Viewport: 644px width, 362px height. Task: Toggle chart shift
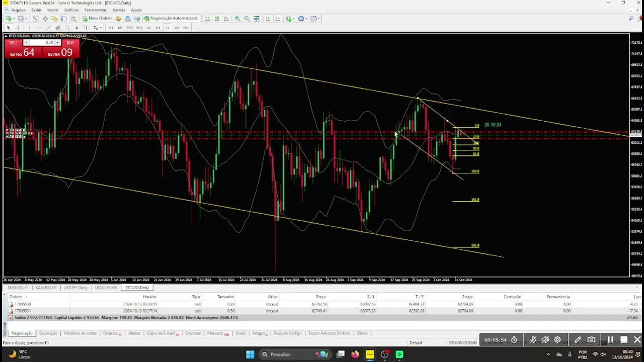pos(277,19)
